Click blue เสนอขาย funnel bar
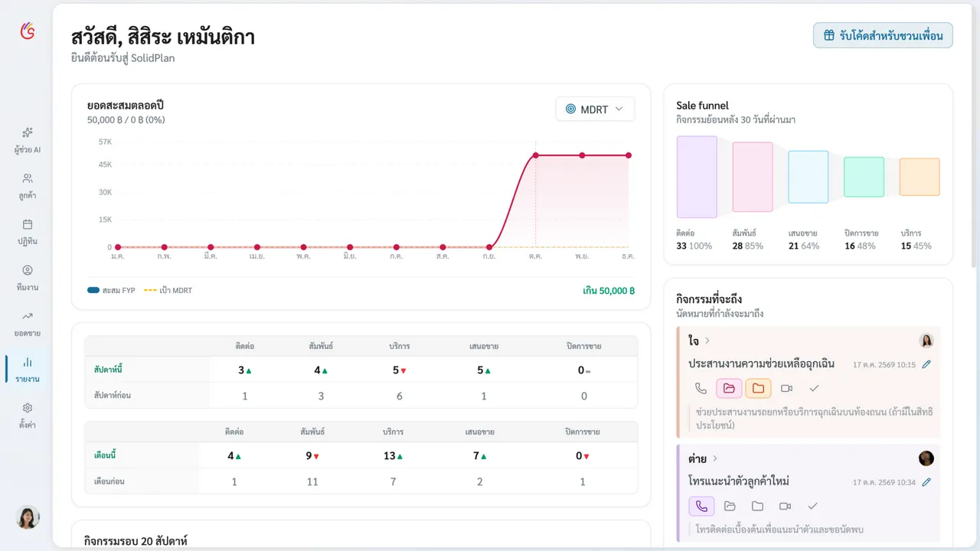The image size is (980, 551). pyautogui.click(x=808, y=177)
